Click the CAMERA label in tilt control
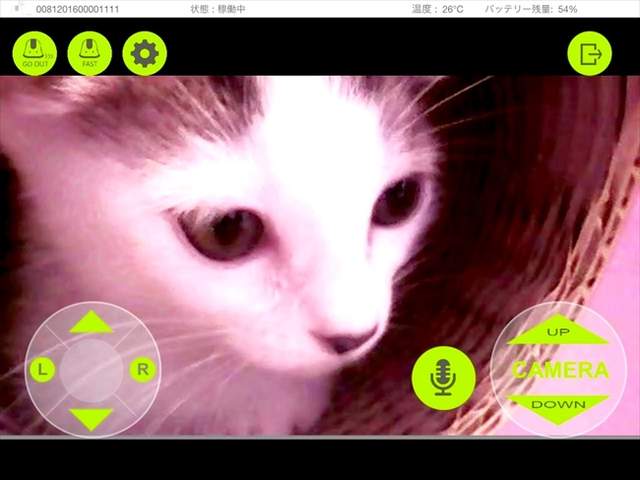640x480 pixels. [x=559, y=370]
